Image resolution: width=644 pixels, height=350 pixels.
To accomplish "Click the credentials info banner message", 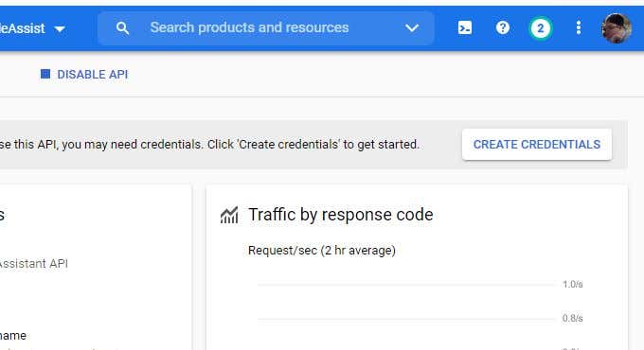I will click(x=209, y=145).
